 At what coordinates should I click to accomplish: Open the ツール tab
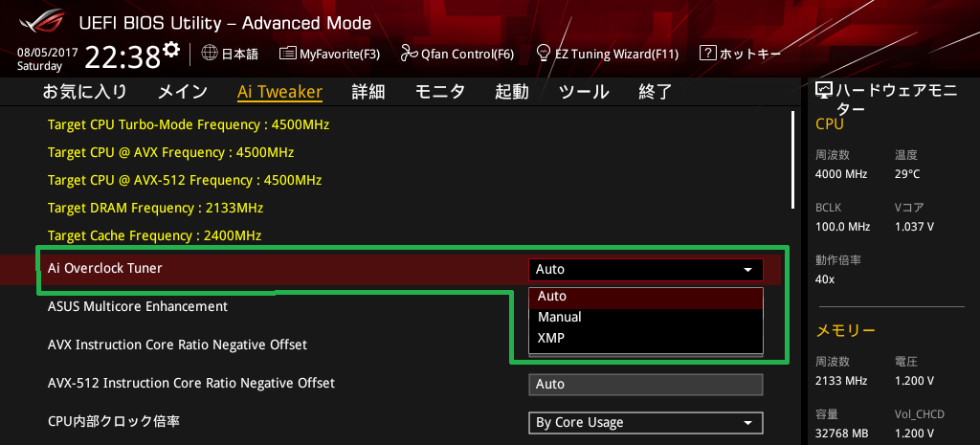pos(584,92)
